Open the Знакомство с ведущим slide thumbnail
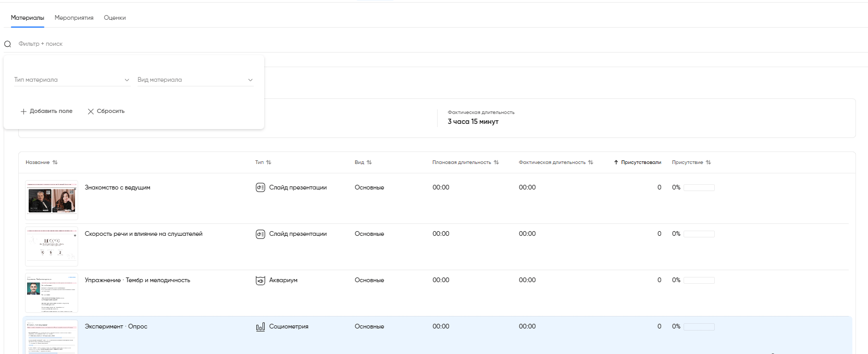868x354 pixels. [52, 200]
